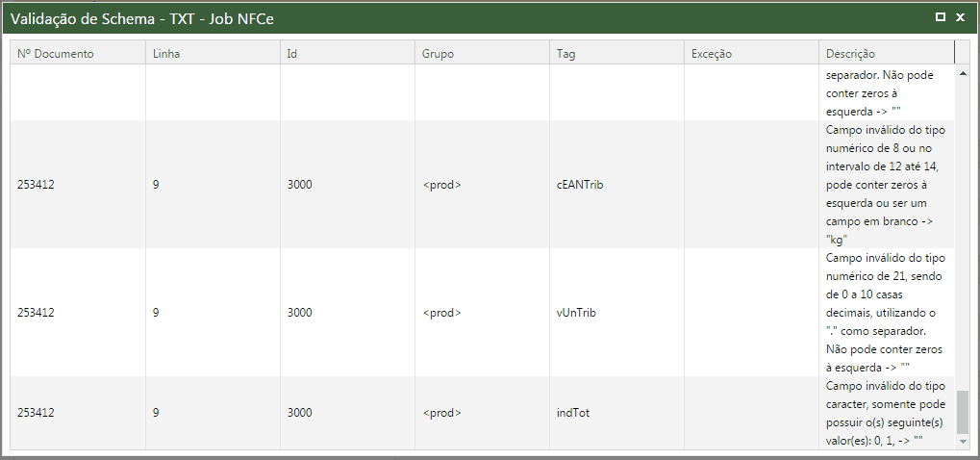The image size is (980, 460).
Task: Click the scrollbar down arrow
Action: pos(963,441)
